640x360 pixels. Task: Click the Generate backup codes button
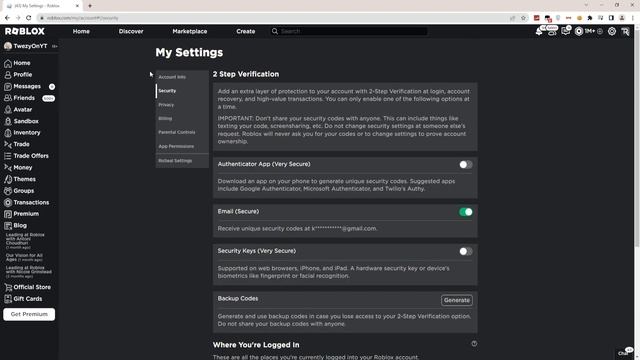pos(457,300)
